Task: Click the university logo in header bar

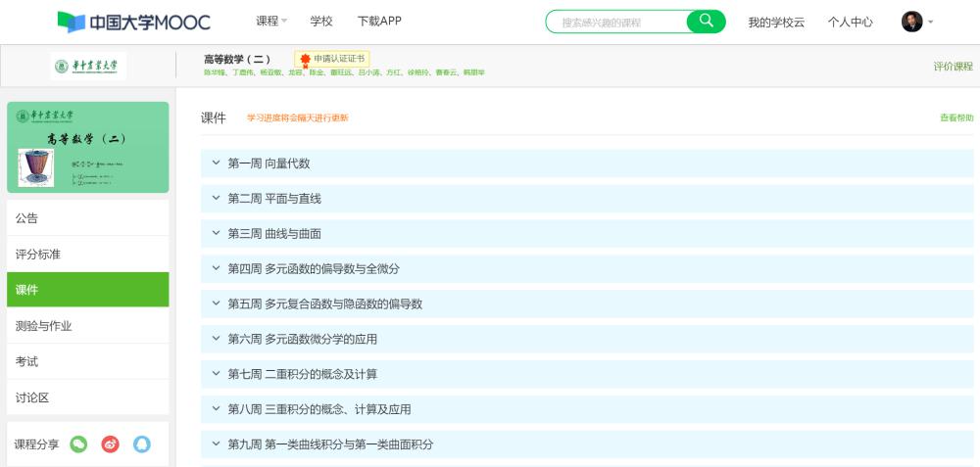Action: click(x=88, y=67)
